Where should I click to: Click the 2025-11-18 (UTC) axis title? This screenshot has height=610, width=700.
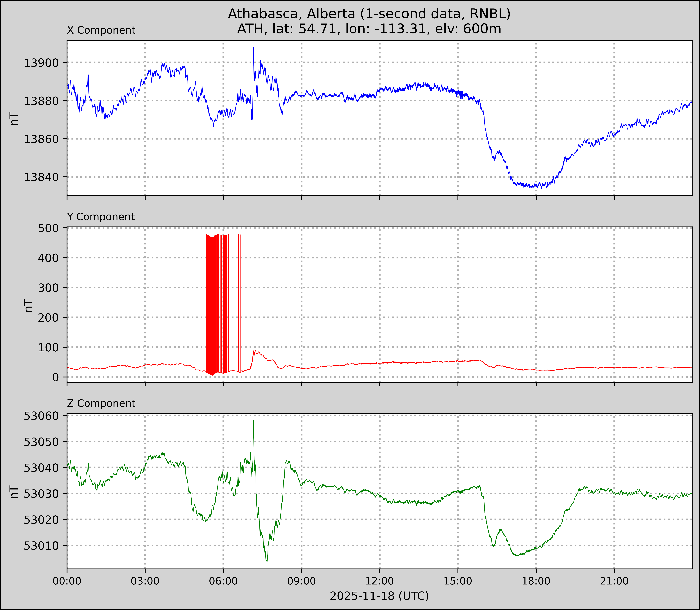(379, 596)
